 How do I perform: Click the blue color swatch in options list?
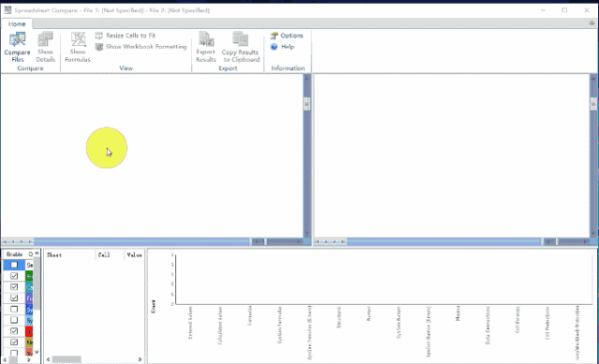pyautogui.click(x=29, y=309)
